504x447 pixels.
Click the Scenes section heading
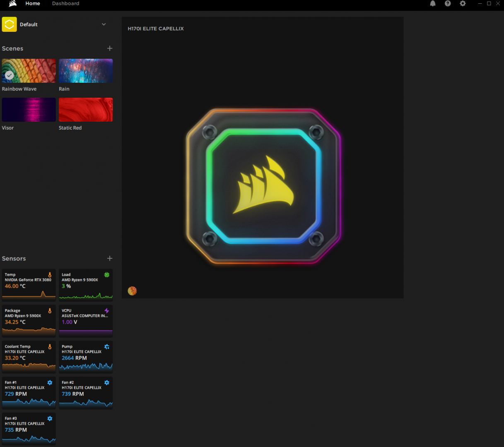tap(12, 48)
